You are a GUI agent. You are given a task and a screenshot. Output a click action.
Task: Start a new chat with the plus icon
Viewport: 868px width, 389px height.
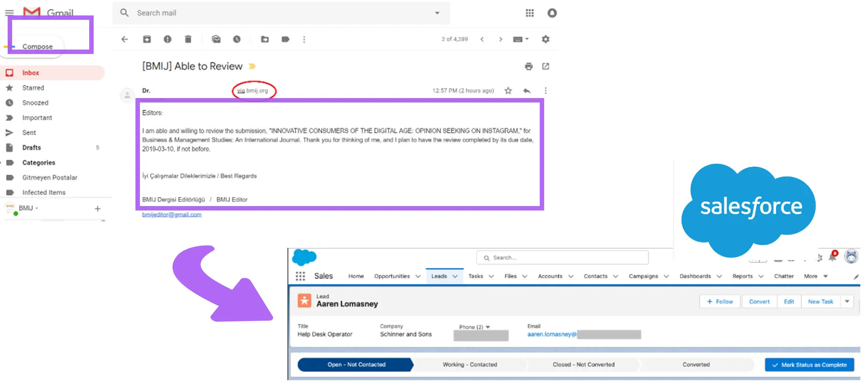(97, 209)
